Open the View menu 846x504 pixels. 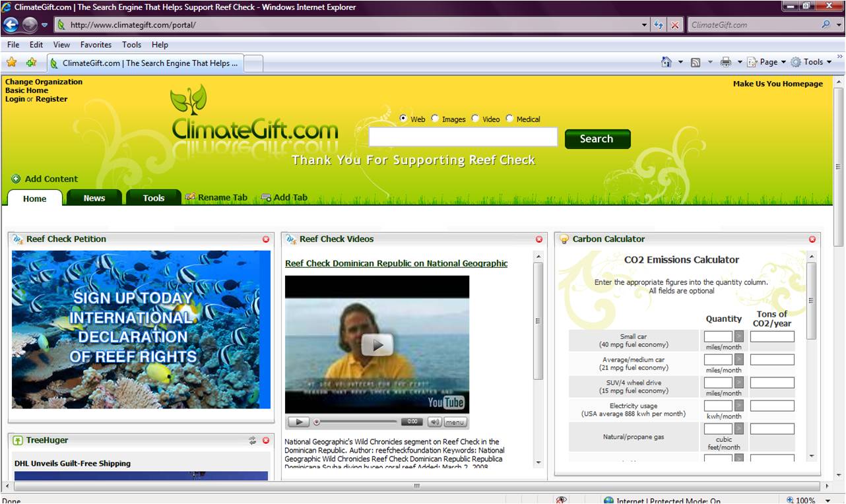[61, 45]
